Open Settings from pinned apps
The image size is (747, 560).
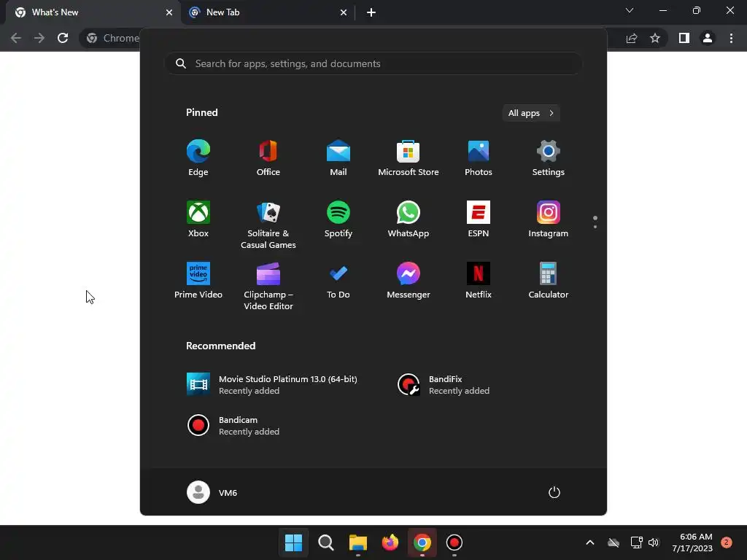click(549, 158)
